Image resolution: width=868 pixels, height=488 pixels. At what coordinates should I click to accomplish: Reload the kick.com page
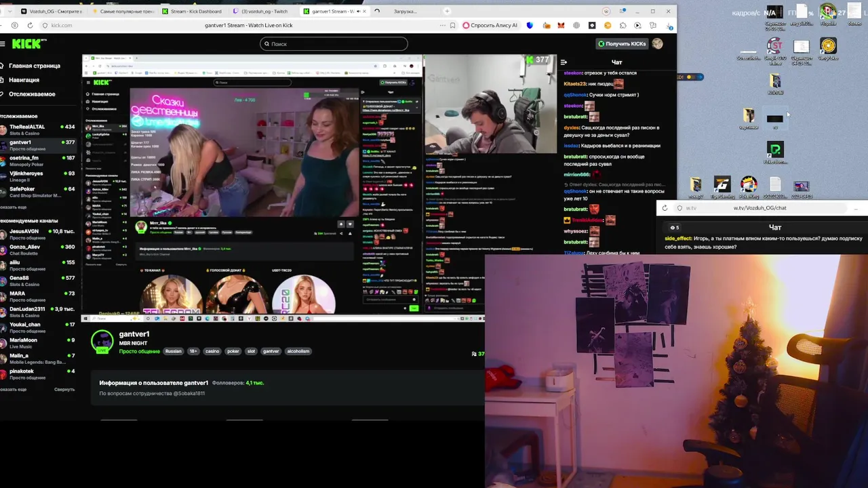click(x=30, y=25)
